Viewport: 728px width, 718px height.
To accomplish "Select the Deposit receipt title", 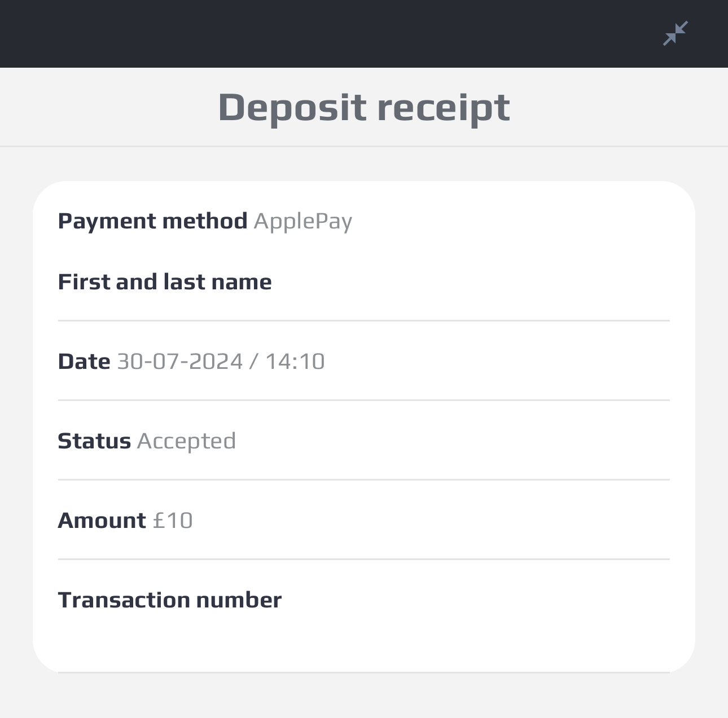I will pos(363,106).
